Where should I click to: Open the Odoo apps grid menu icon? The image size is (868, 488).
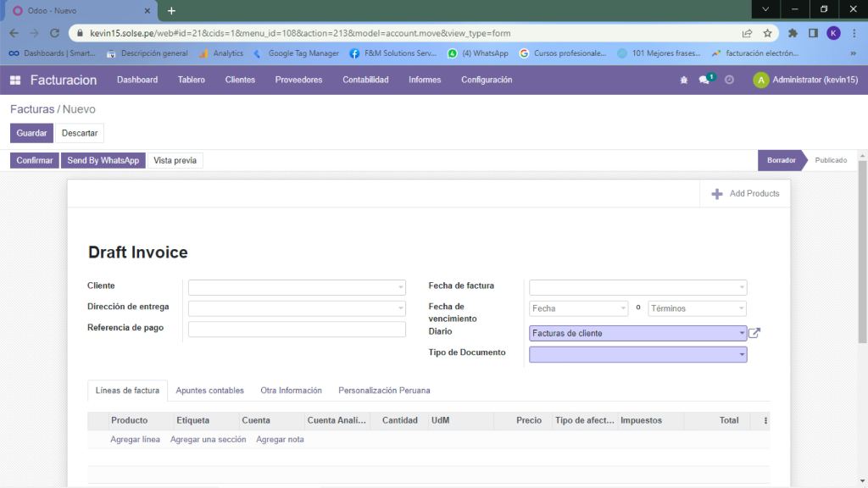(15, 80)
